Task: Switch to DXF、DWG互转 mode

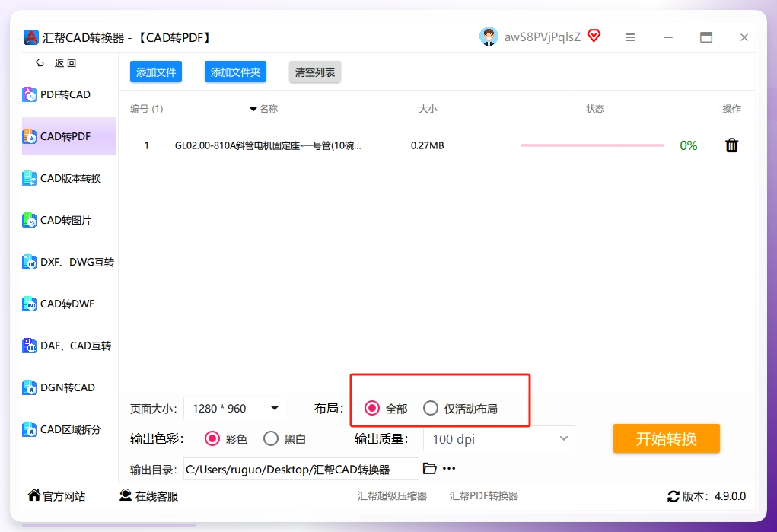Action: [x=69, y=262]
